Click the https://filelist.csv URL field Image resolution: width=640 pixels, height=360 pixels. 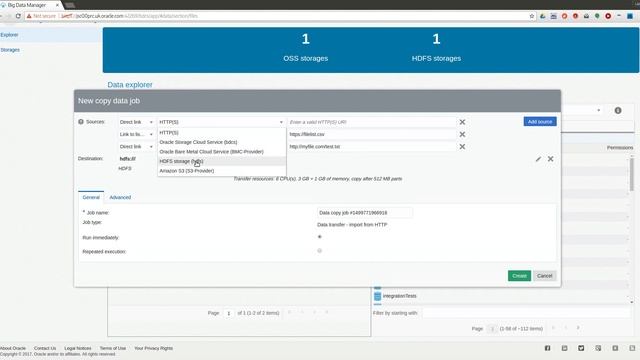point(372,134)
